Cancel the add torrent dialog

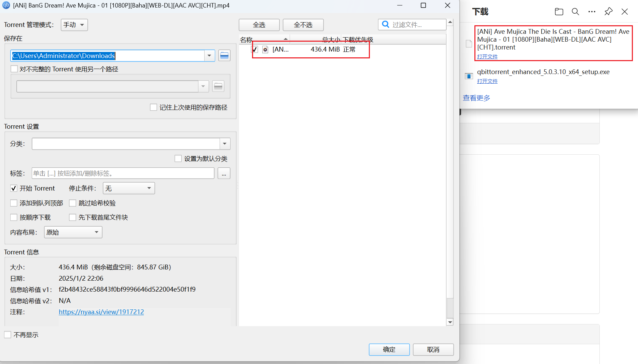point(433,350)
